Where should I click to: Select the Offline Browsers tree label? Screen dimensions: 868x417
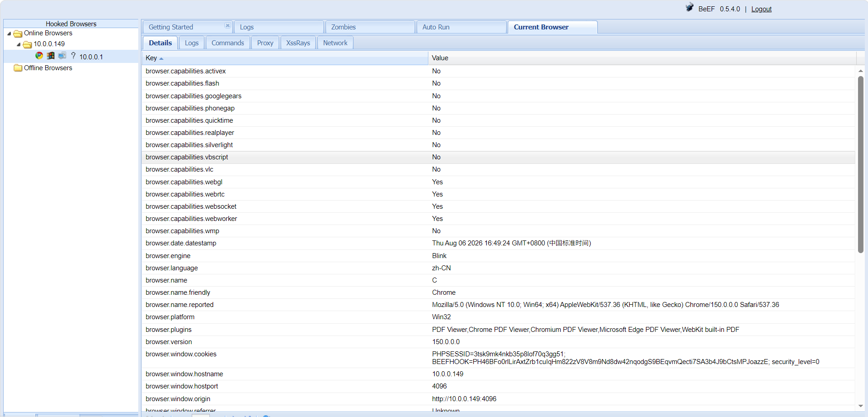tap(48, 68)
